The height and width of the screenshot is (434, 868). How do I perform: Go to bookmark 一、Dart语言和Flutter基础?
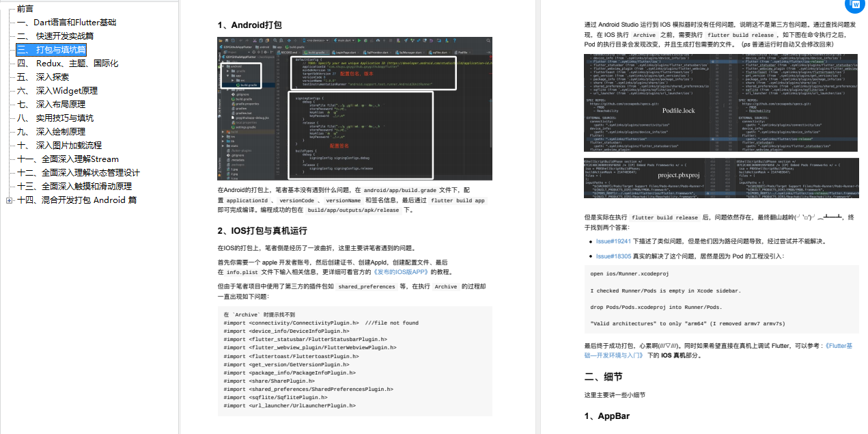pyautogui.click(x=66, y=22)
